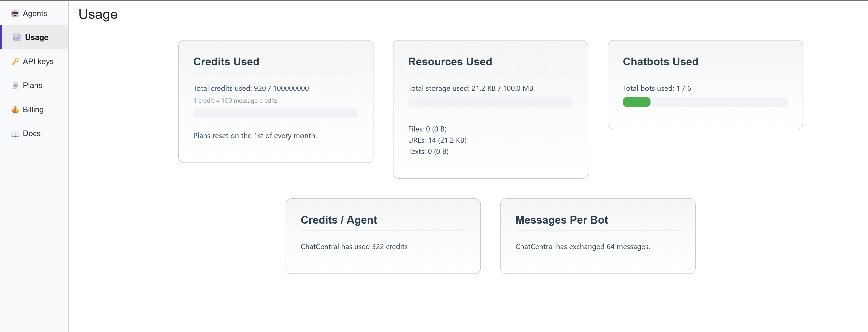Click the Resources Used card heading
The height and width of the screenshot is (332, 868).
click(x=450, y=62)
